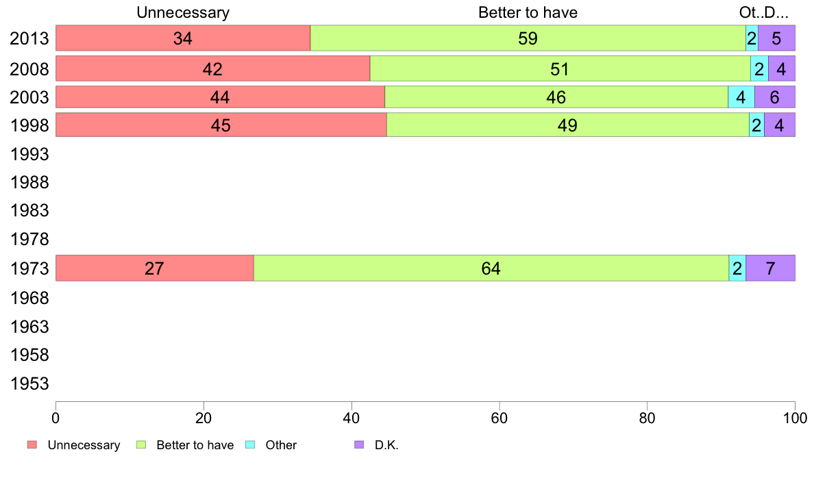Select the 2013 Unnecessary bar showing 34
Image resolution: width=814 pixels, height=504 pixels.
[x=183, y=38]
